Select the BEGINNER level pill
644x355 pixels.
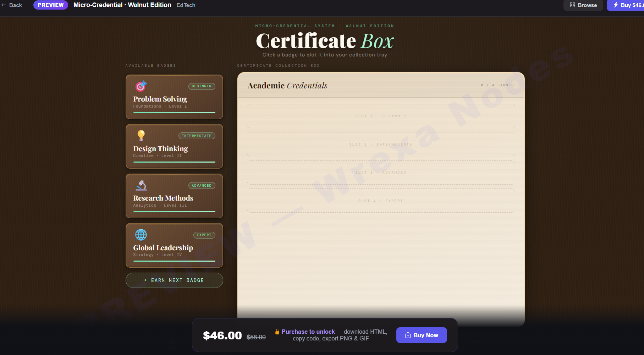(202, 86)
